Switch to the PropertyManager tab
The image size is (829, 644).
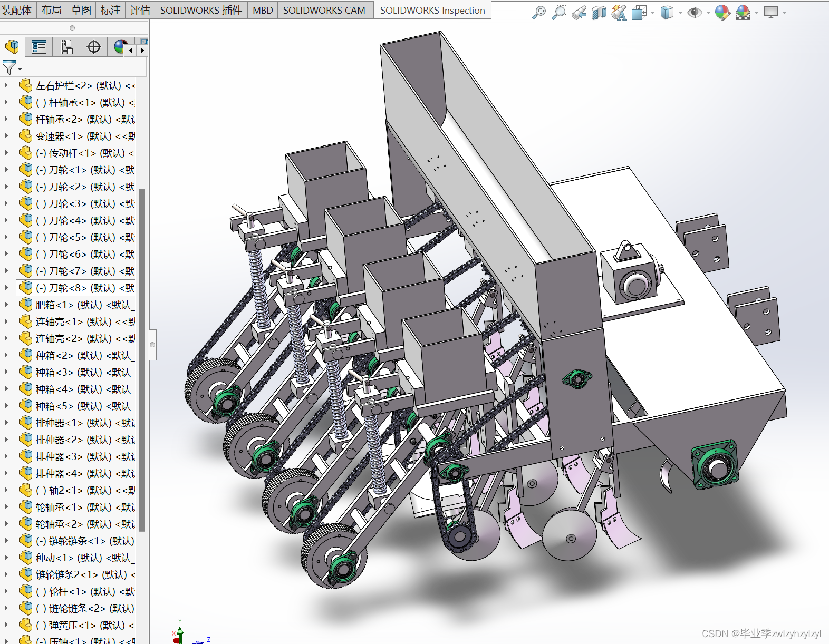pyautogui.click(x=39, y=47)
